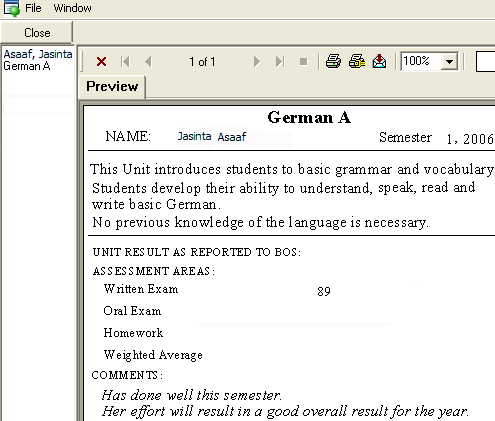Click line starting 'This Unit introduces students'

click(x=292, y=169)
